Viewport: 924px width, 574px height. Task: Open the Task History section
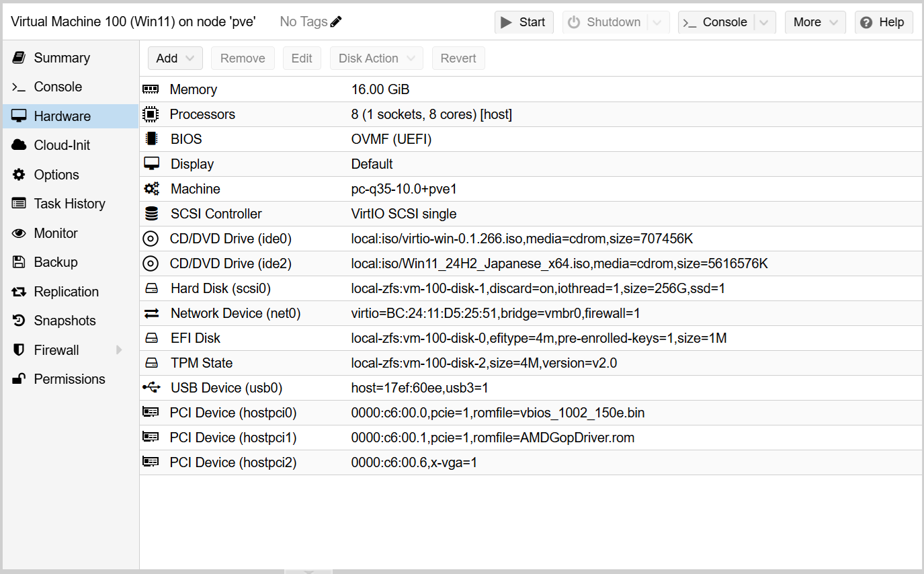pyautogui.click(x=70, y=204)
